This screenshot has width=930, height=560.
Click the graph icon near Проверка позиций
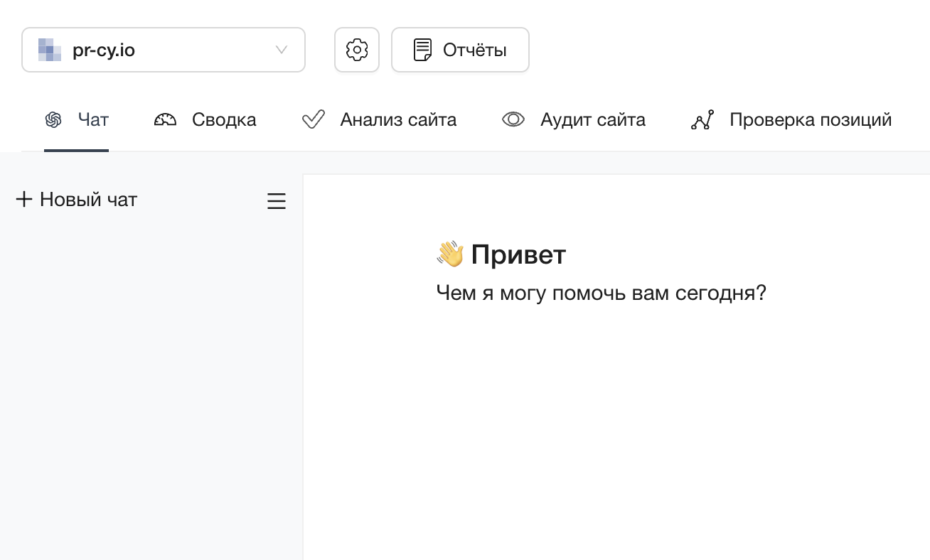coord(702,119)
